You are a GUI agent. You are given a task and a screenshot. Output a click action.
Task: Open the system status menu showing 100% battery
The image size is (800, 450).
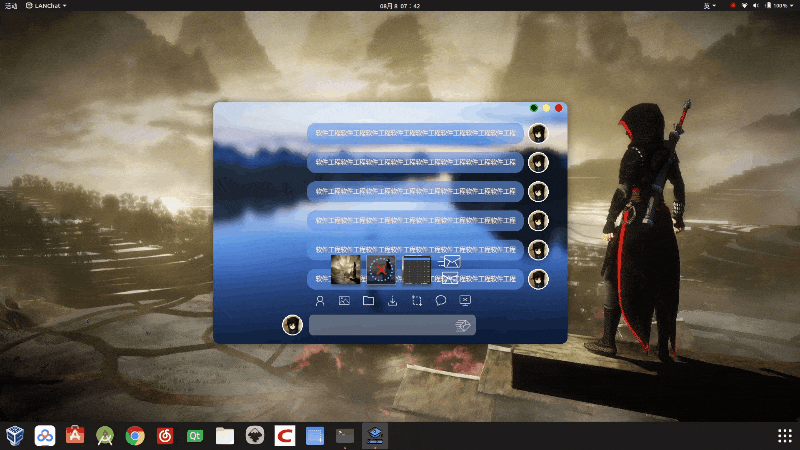coord(780,6)
